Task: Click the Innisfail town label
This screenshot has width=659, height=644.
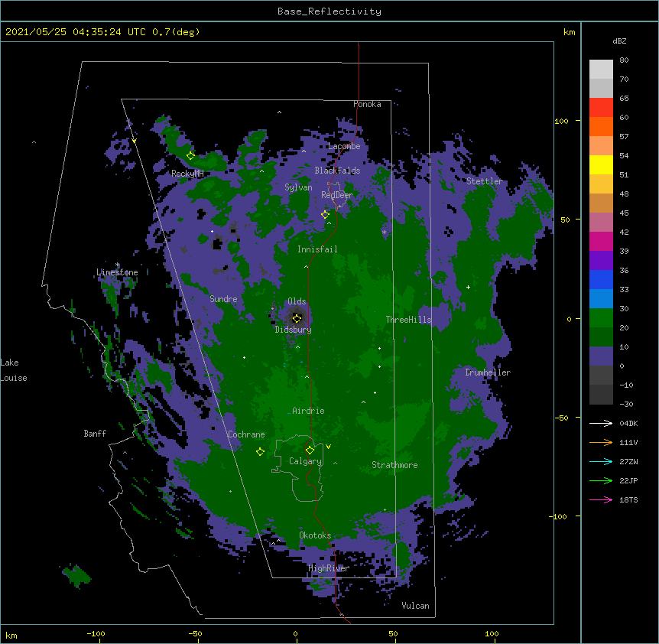Action: click(x=317, y=249)
